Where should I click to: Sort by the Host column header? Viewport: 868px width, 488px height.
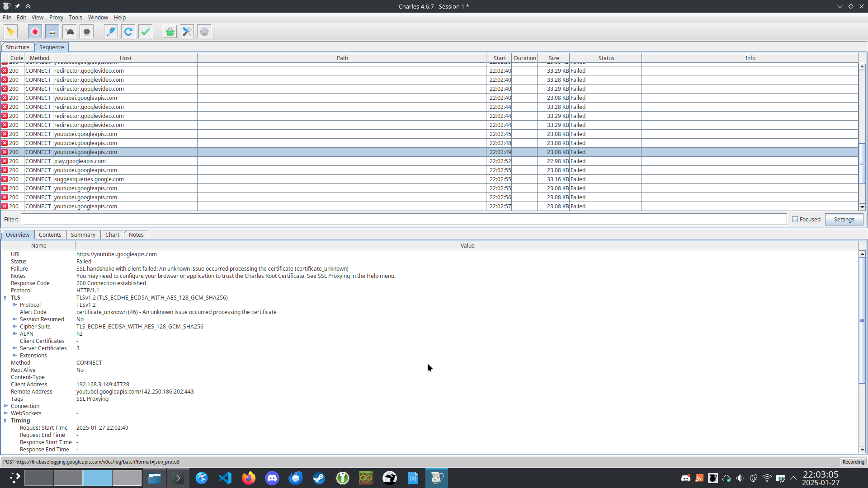(x=125, y=58)
